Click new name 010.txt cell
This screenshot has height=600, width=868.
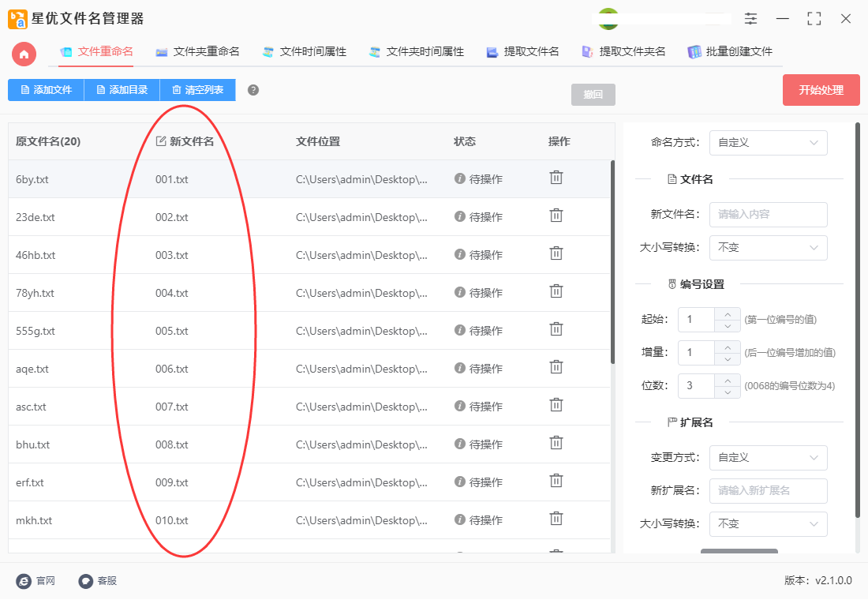coord(171,521)
